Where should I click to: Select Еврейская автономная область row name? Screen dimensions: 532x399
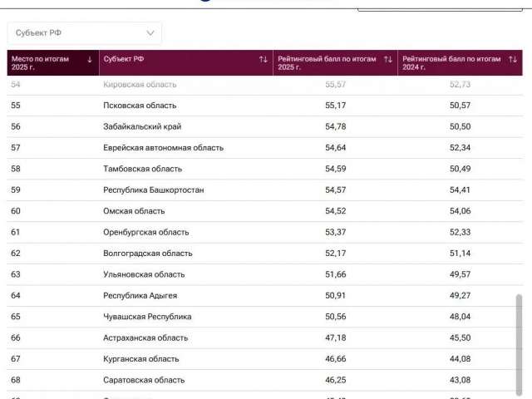coord(163,148)
